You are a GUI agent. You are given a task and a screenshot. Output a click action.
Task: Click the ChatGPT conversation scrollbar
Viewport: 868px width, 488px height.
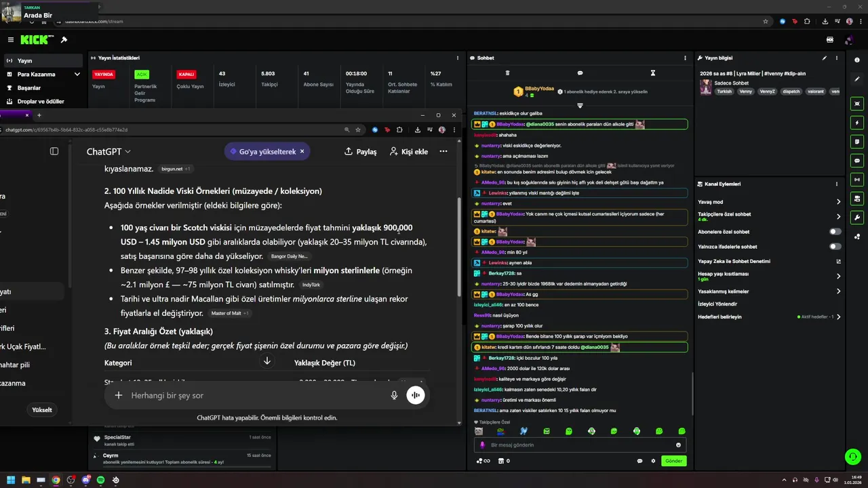tap(459, 247)
